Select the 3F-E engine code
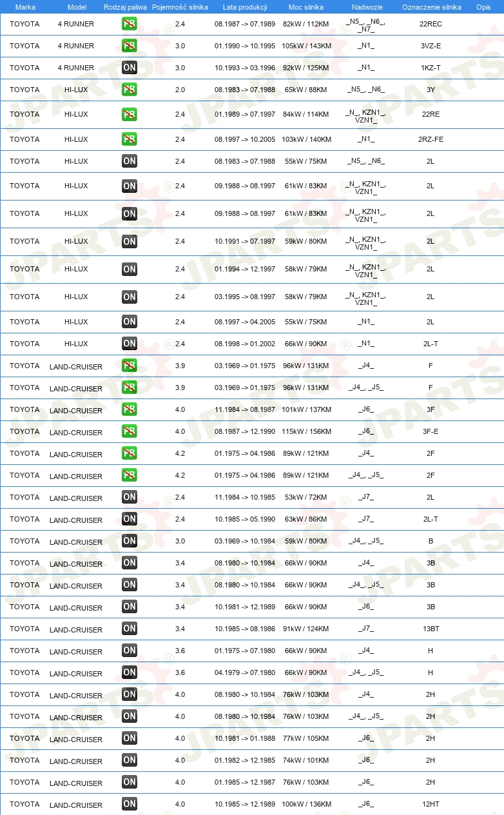 pyautogui.click(x=431, y=431)
